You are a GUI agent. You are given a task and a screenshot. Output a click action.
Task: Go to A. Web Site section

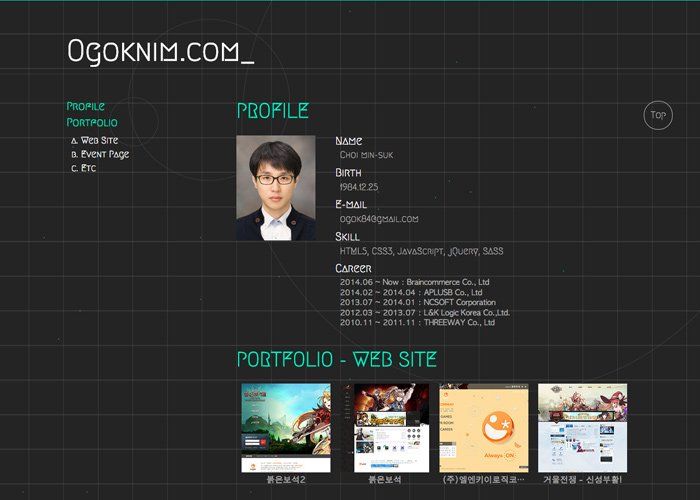click(95, 140)
